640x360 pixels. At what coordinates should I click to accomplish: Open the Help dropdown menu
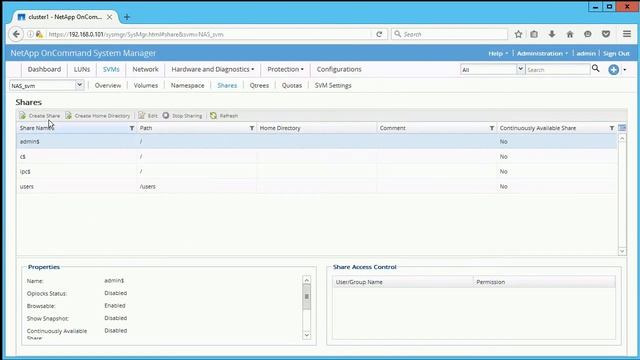point(498,53)
